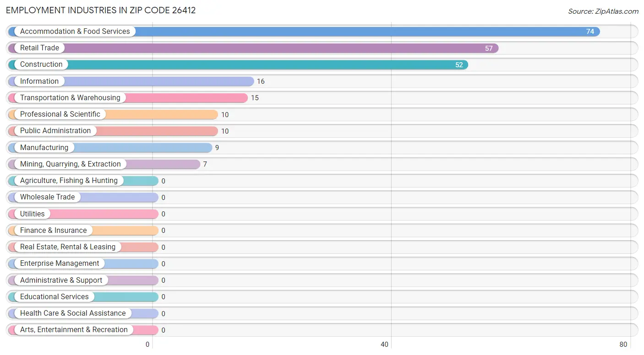This screenshot has height=355, width=644.
Task: Select the Real Estate, Rental & Leasing label
Action: pyautogui.click(x=68, y=247)
